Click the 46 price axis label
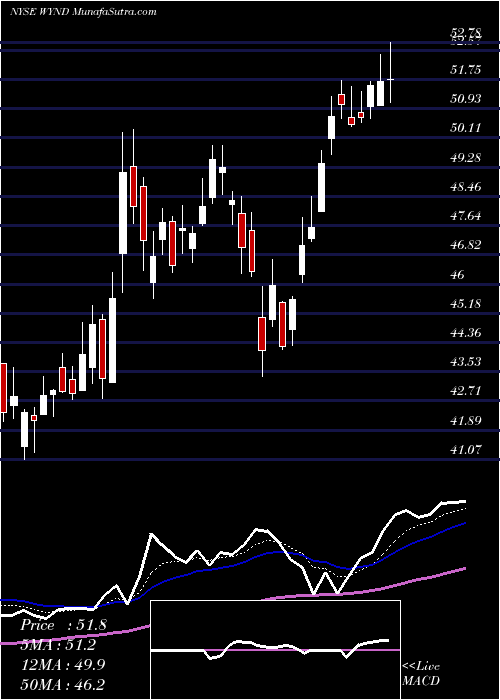 click(x=458, y=274)
